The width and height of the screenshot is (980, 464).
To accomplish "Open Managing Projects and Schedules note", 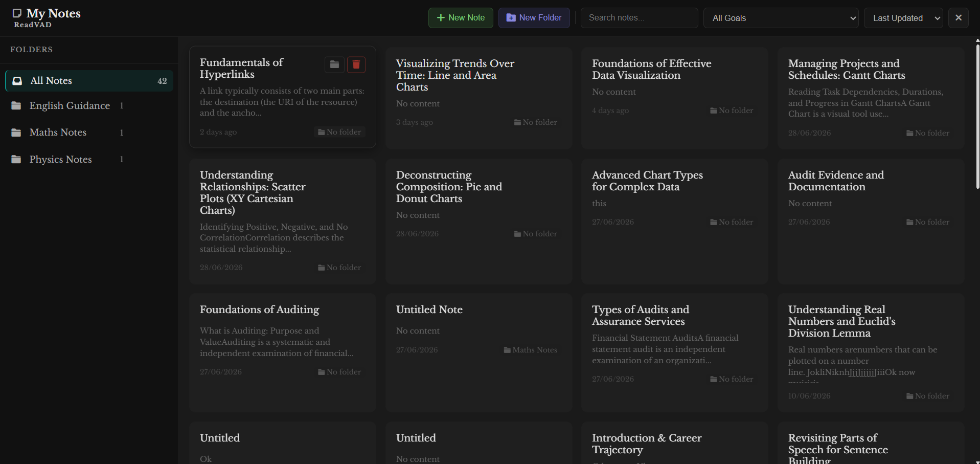I will click(x=871, y=98).
